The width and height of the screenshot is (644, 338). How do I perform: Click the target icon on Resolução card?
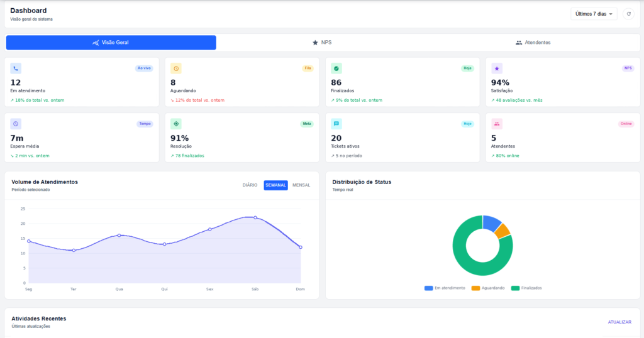coord(176,124)
